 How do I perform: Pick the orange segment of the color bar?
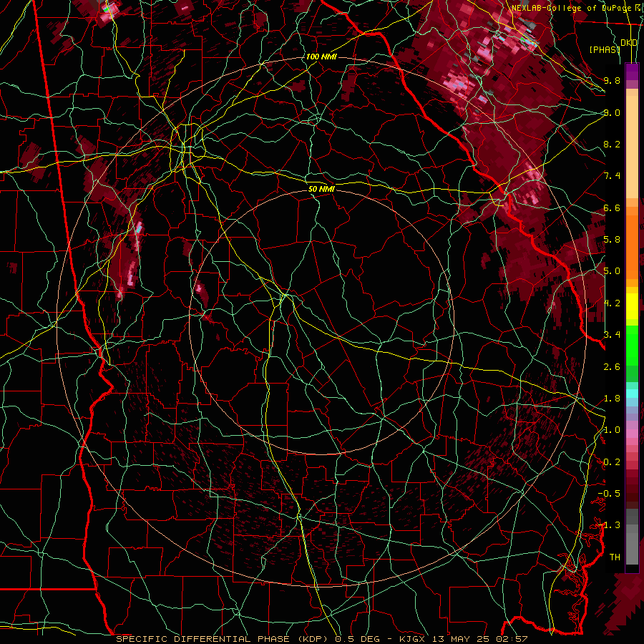coord(632,246)
